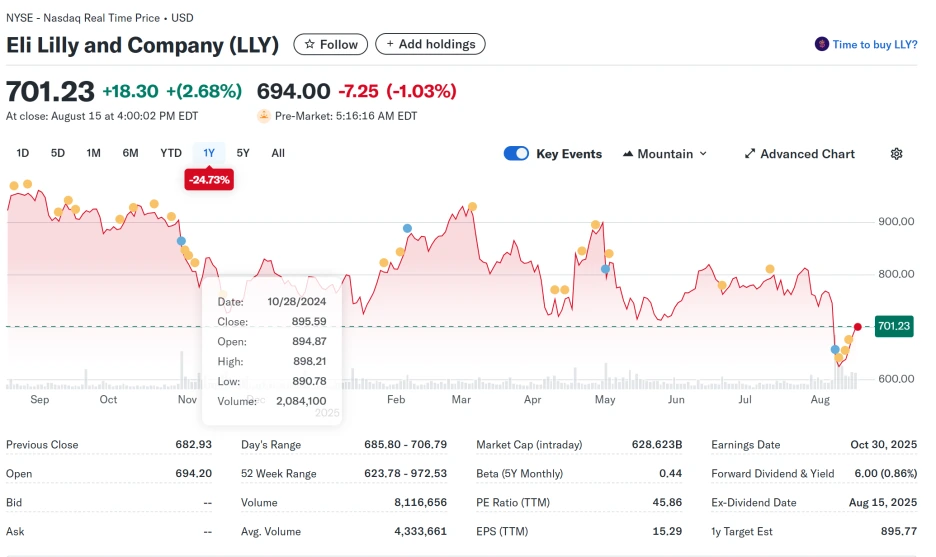Screen dimensions: 936x557
Task: Open the Advanced Chart view
Action: (799, 154)
